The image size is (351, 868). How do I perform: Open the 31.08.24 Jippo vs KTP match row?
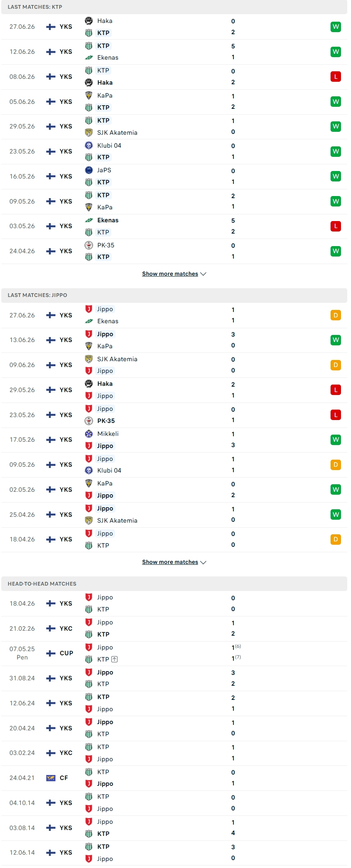tap(174, 678)
